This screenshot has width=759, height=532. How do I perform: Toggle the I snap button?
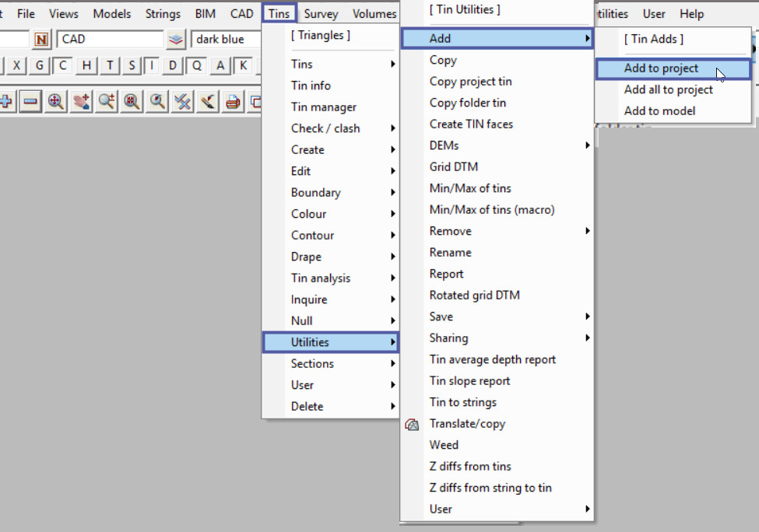click(x=152, y=65)
